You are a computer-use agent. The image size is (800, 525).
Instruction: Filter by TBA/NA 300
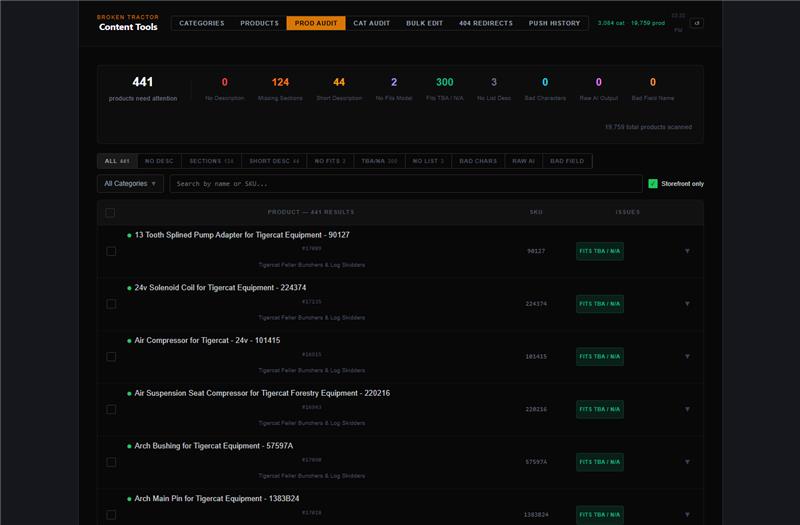tap(379, 161)
